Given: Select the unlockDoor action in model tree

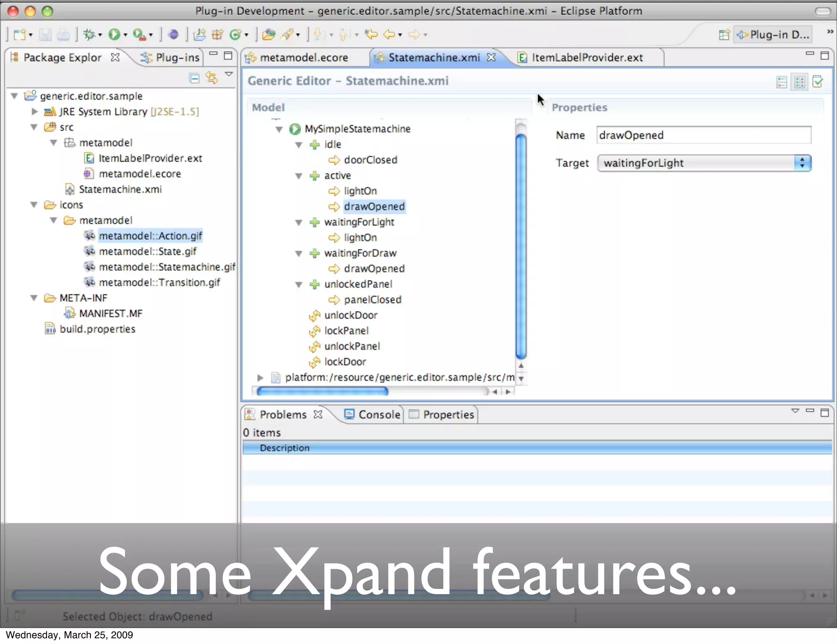Looking at the screenshot, I should [351, 315].
